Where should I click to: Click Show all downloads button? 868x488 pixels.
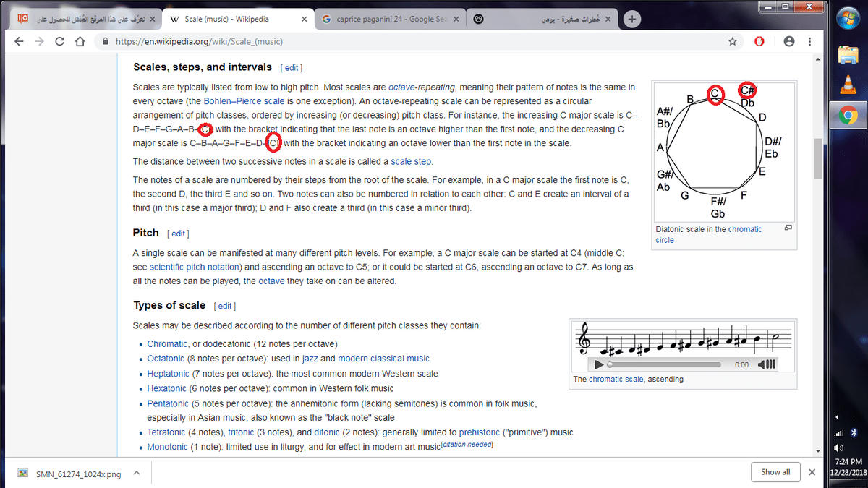point(775,472)
